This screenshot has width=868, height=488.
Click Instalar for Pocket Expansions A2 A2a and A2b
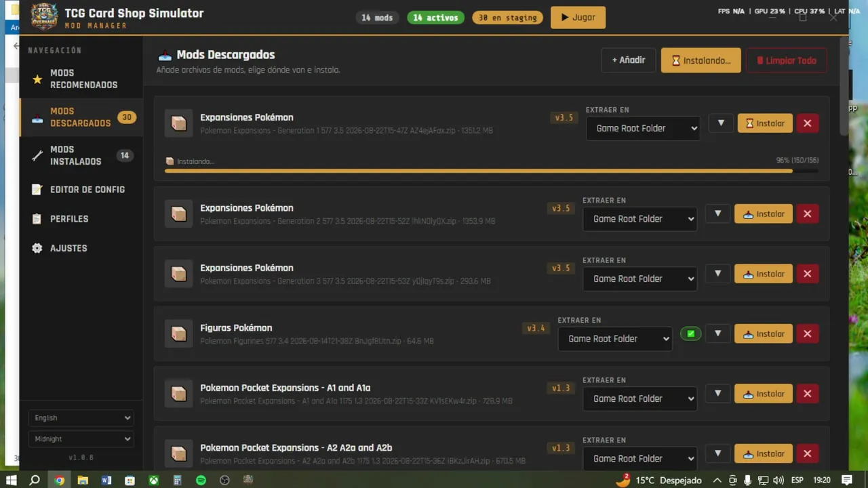click(x=764, y=454)
